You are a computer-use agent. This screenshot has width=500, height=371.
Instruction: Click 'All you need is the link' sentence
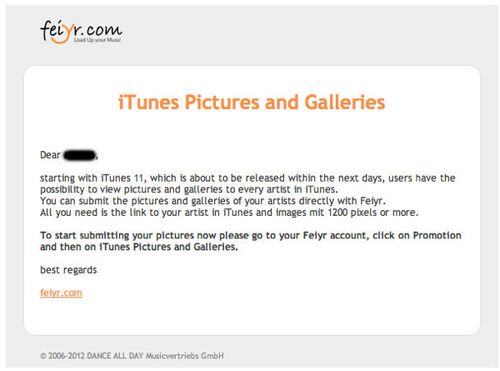click(x=229, y=213)
